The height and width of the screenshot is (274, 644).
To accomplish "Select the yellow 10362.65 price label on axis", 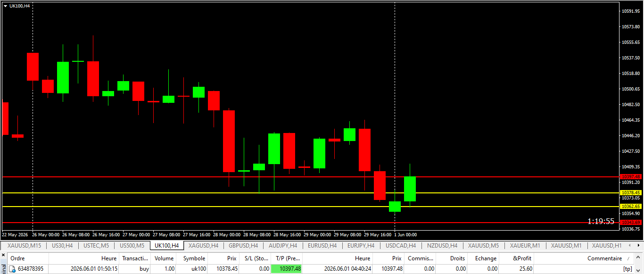I will tap(631, 207).
